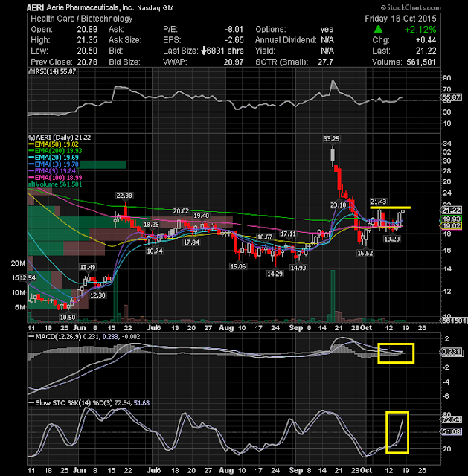468x476 pixels.
Task: Click the Volume 561,501 legend entry
Action: (x=59, y=184)
